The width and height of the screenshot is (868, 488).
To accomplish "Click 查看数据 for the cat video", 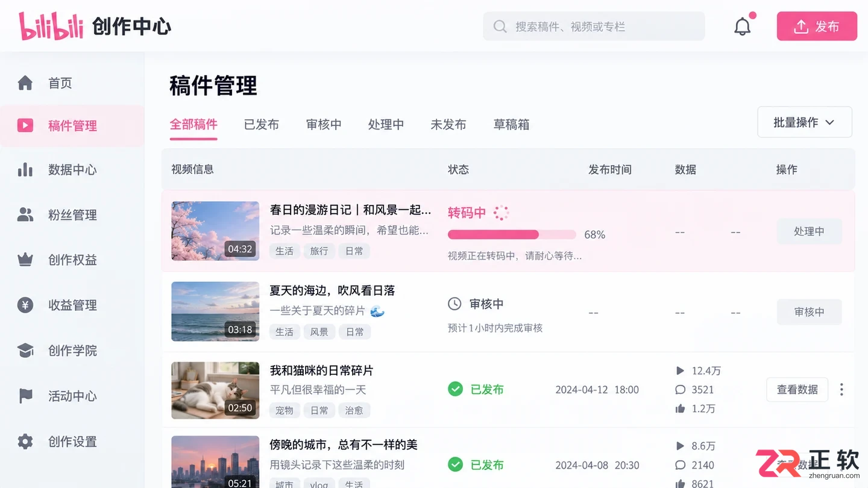I will pos(797,390).
